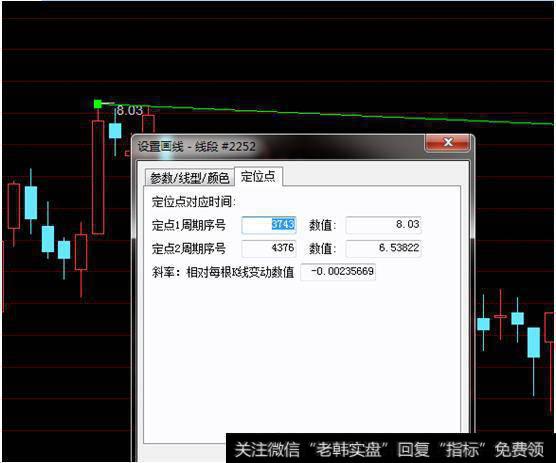556x463 pixels.
Task: Close the 设置画线 dialog
Action: point(447,143)
